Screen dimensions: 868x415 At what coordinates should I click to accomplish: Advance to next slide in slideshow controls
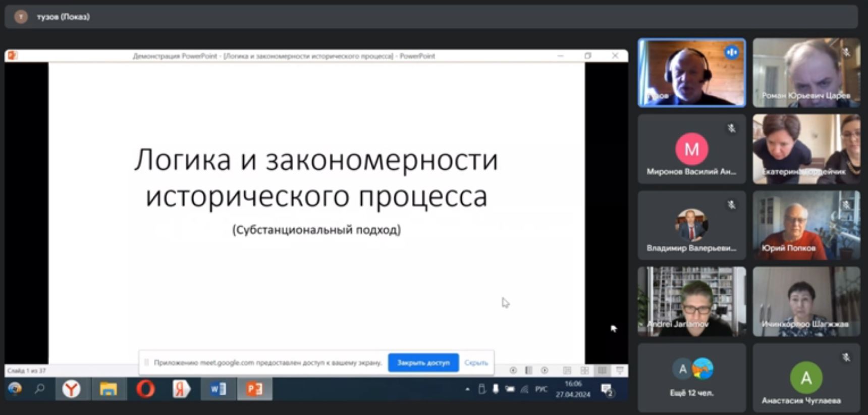click(x=545, y=371)
